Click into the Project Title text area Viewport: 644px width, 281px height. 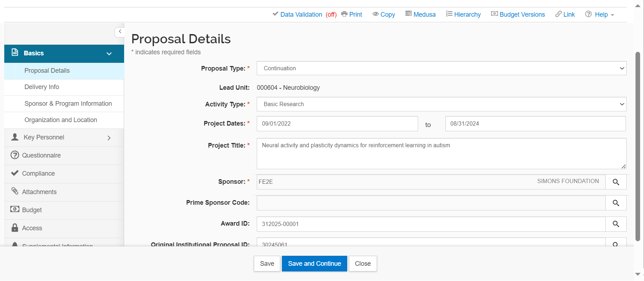442,154
